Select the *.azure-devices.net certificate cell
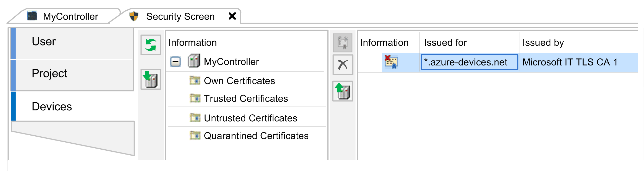The image size is (644, 173). 469,62
